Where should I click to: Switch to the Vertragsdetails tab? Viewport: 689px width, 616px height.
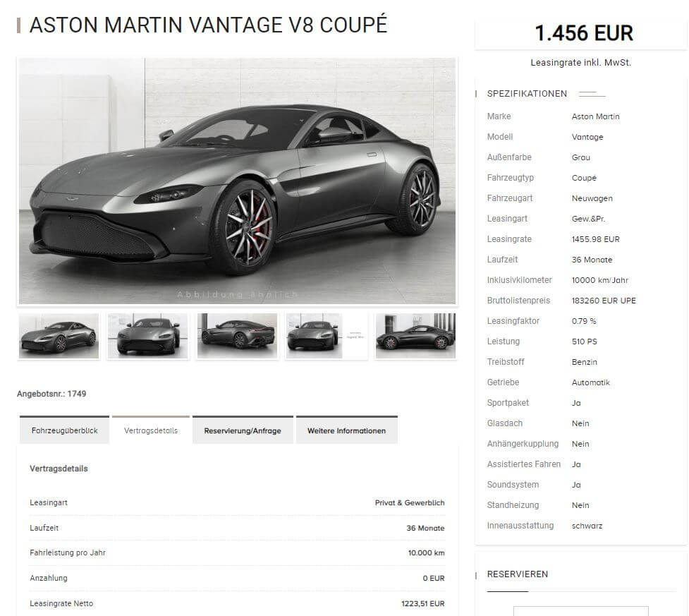tap(151, 430)
